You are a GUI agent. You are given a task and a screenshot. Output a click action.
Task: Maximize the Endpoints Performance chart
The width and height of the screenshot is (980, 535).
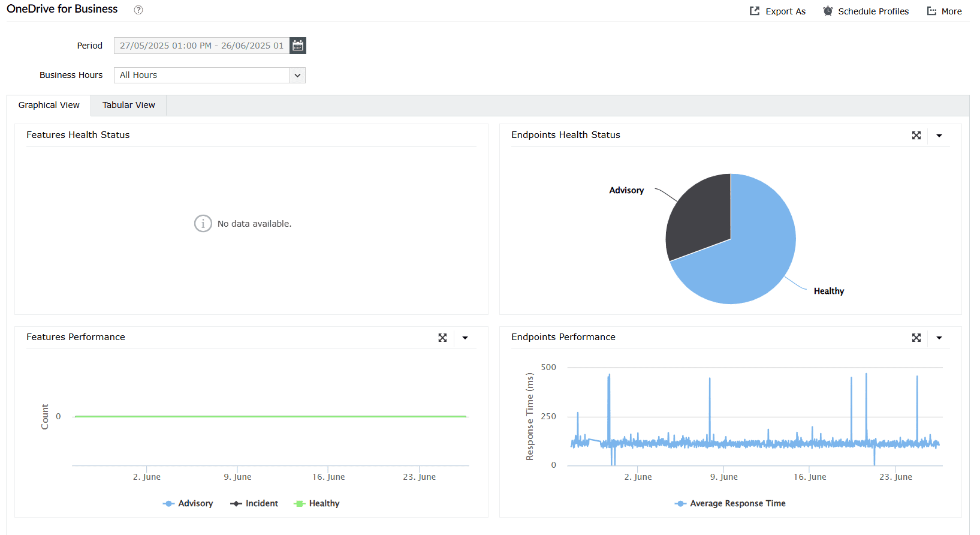point(916,338)
